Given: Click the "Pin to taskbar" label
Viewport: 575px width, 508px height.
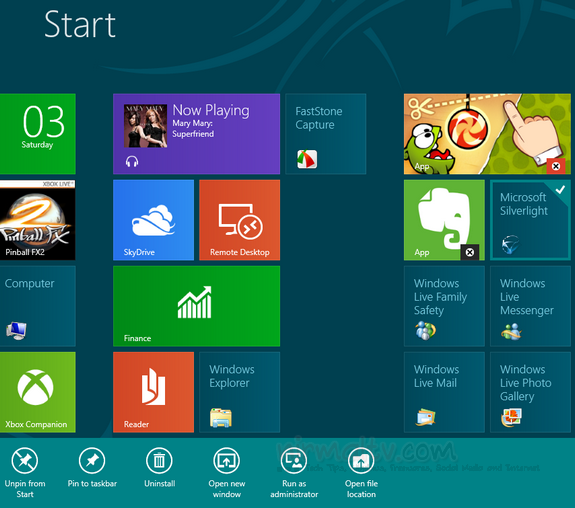Looking at the screenshot, I should click(x=92, y=483).
